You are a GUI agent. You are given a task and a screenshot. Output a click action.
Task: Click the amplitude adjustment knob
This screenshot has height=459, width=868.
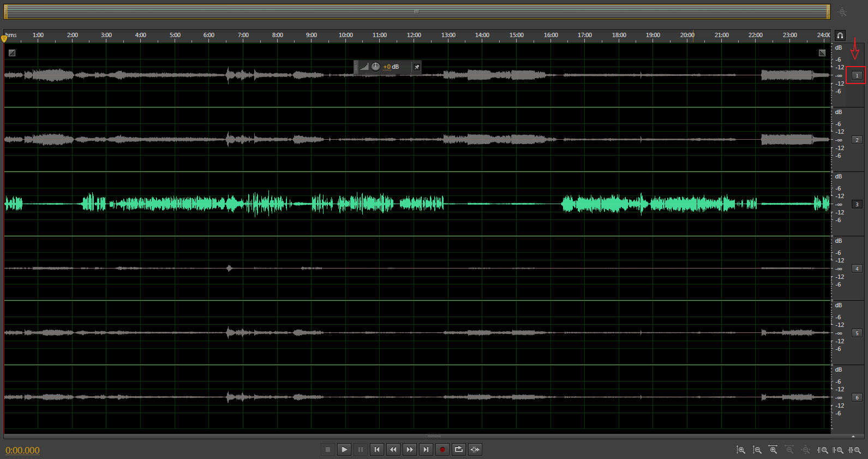tap(376, 67)
